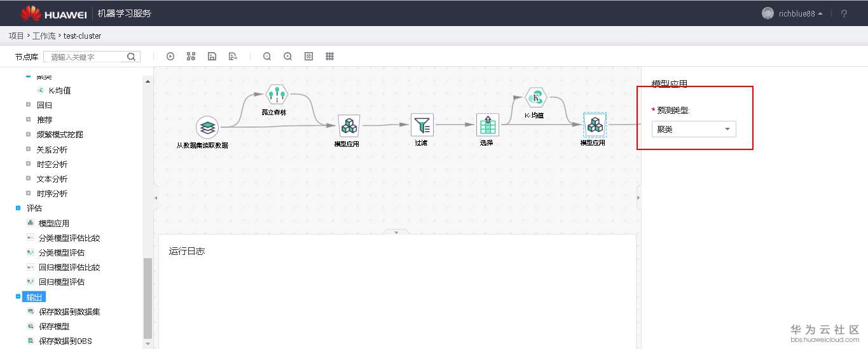Toggle the canvas grid icon

[x=330, y=57]
